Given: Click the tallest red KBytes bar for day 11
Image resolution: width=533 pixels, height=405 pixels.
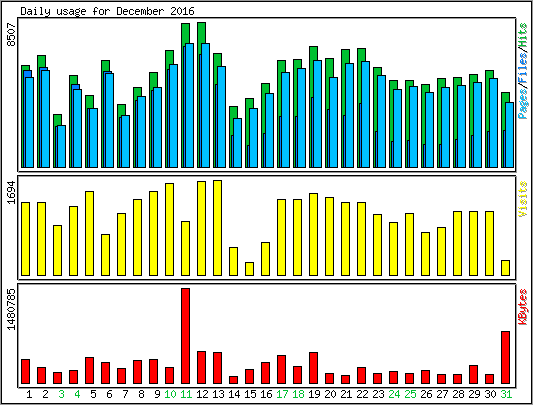Looking at the screenshot, I should [186, 336].
